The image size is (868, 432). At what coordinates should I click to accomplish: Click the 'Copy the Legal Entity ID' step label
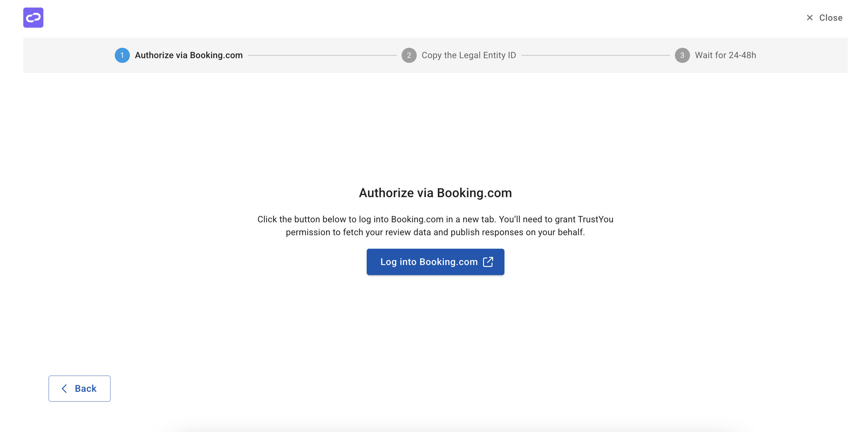point(469,55)
